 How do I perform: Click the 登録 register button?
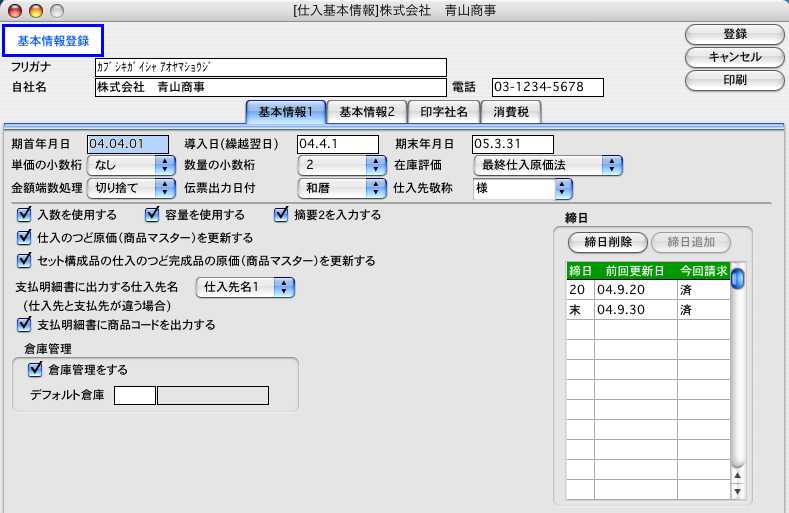click(734, 34)
